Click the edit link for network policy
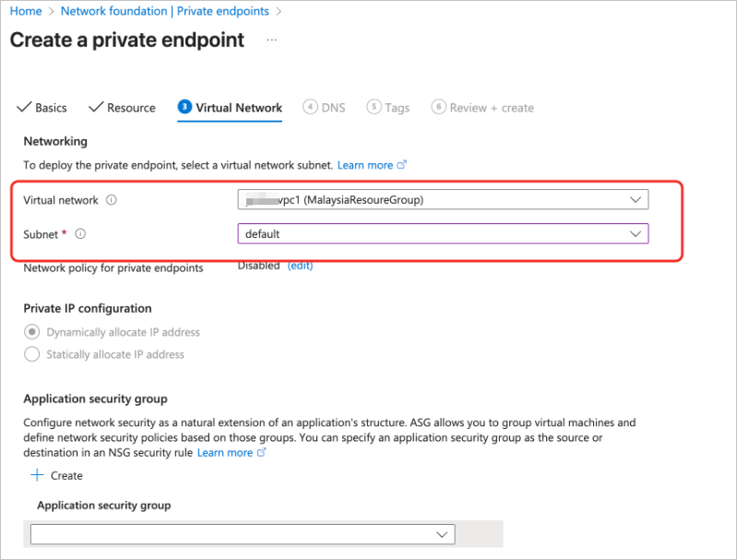This screenshot has height=560, width=737. point(300,266)
